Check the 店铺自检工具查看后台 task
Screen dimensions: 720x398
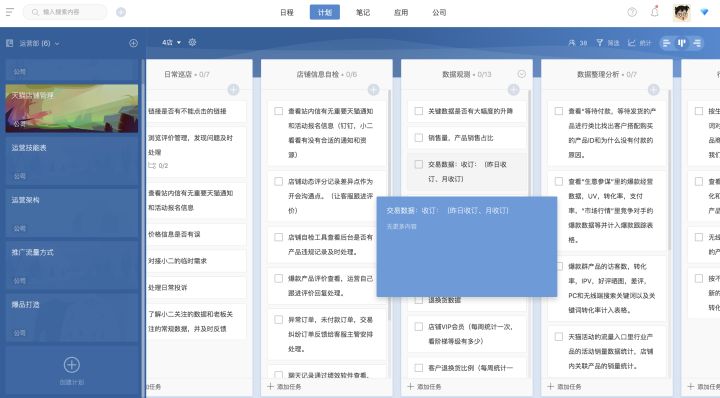279,237
